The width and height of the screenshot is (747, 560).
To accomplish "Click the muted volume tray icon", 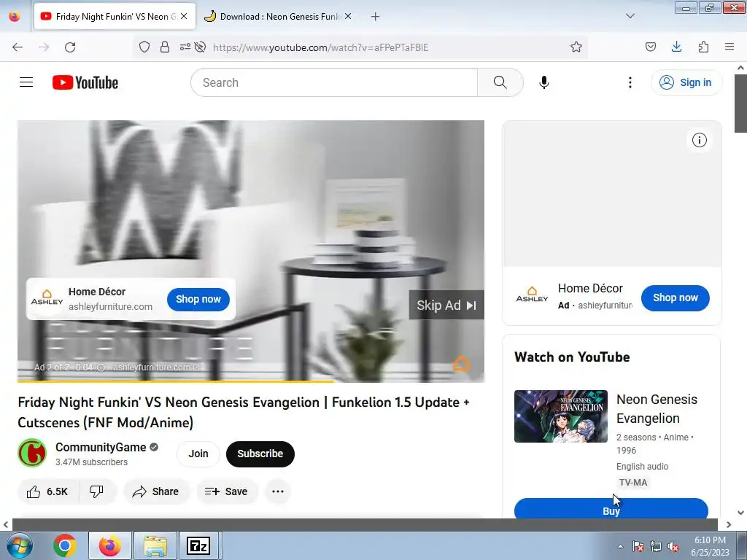I will coord(673,547).
